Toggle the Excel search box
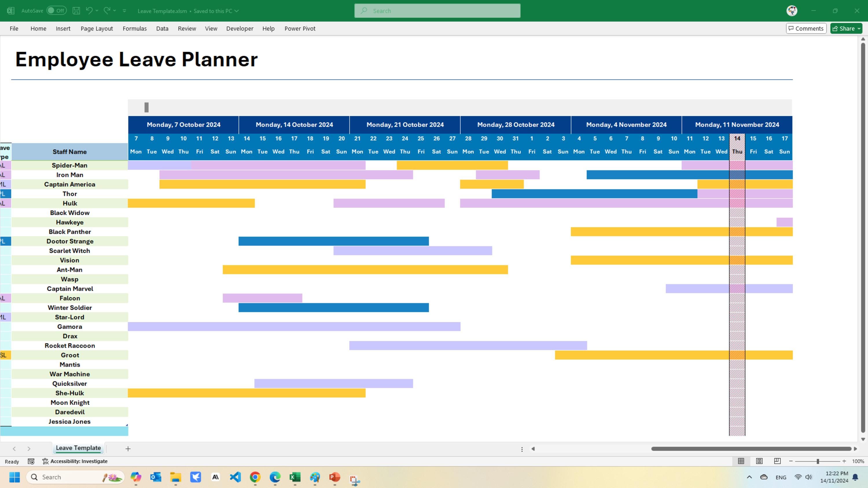Viewport: 868px width, 488px height. [x=437, y=10]
